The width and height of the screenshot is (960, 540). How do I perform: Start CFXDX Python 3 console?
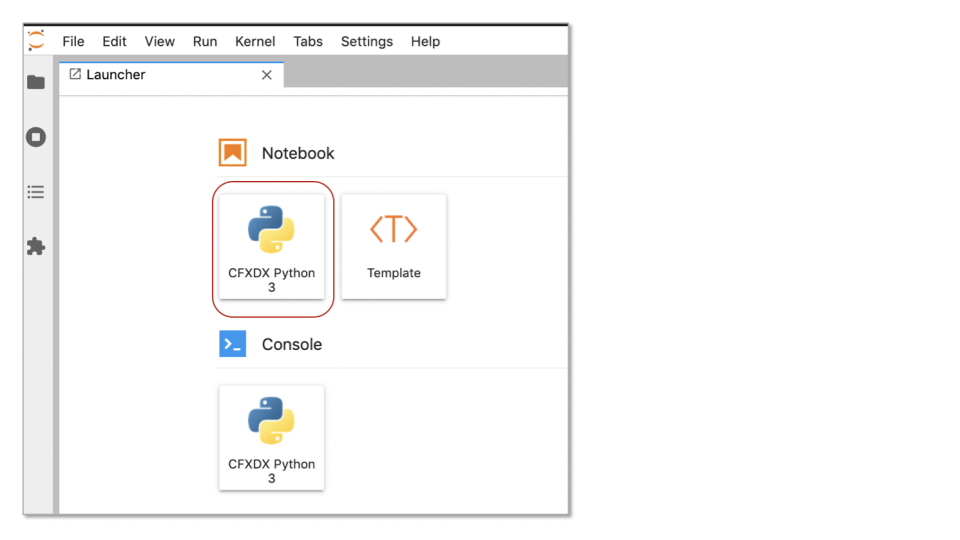(271, 437)
